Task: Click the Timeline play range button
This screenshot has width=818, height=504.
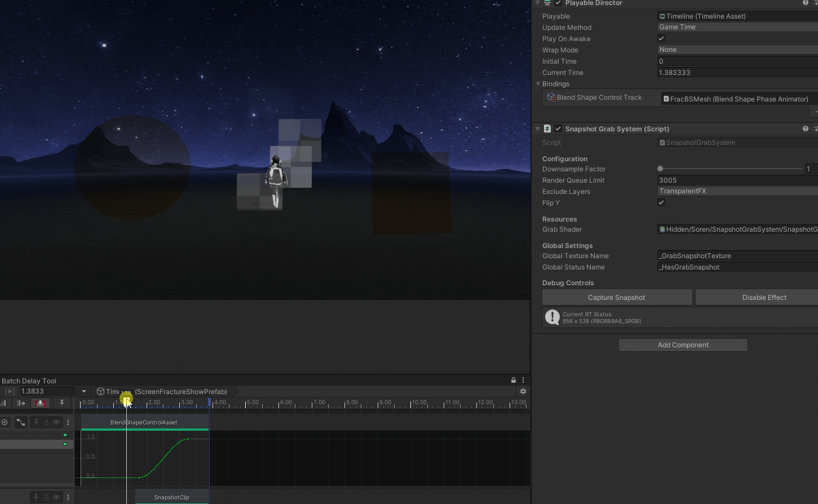Action: (10, 391)
